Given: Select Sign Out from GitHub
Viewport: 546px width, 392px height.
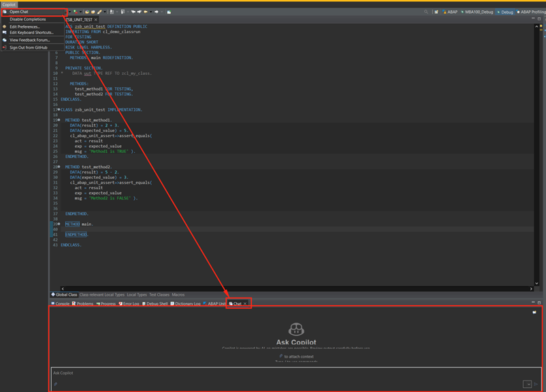Looking at the screenshot, I should point(33,48).
